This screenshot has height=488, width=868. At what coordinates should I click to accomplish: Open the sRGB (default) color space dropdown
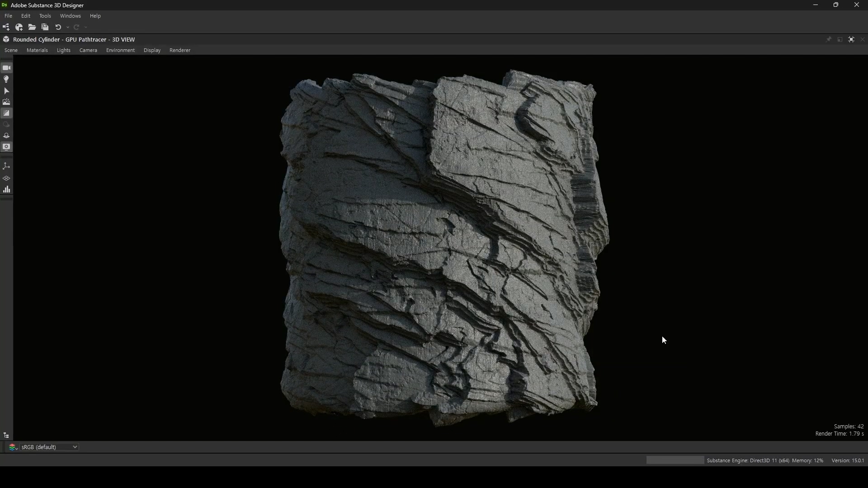tap(49, 447)
